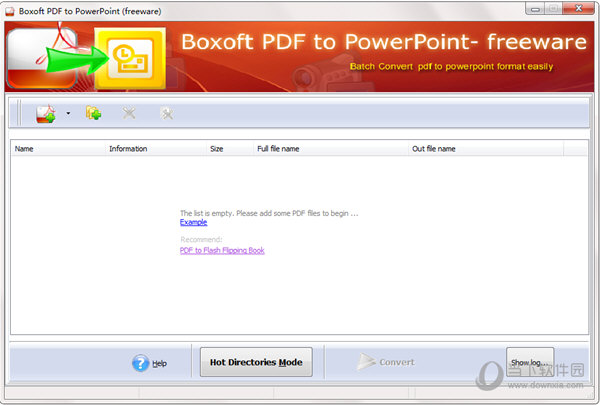
Task: Expand the Add PDF dropdown arrow
Action: [x=68, y=113]
